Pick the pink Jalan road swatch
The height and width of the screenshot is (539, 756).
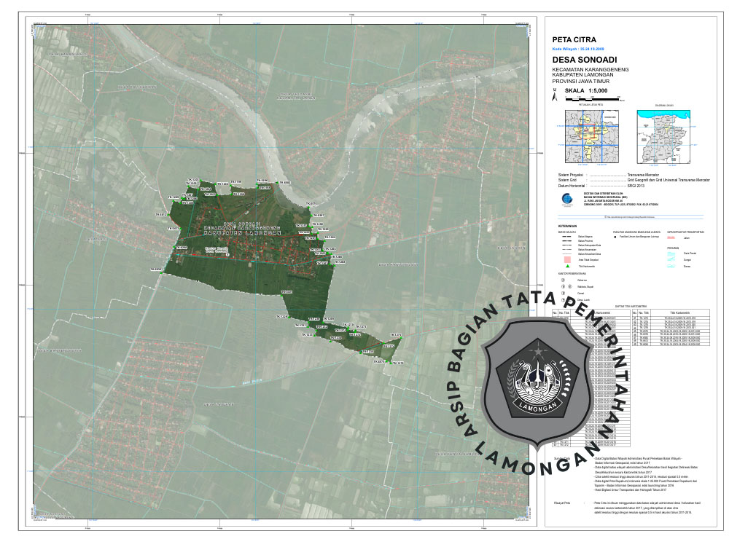pyautogui.click(x=672, y=237)
